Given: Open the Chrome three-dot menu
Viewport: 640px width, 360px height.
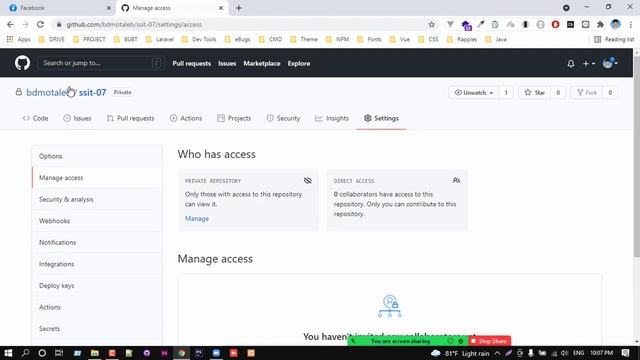Looking at the screenshot, I should pyautogui.click(x=631, y=24).
